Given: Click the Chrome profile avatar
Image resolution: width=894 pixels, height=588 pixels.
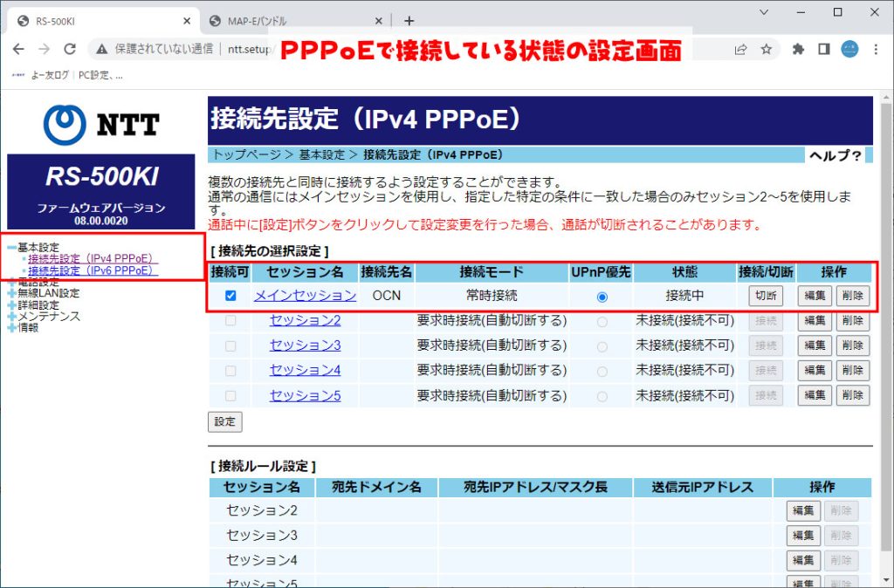Looking at the screenshot, I should [848, 50].
